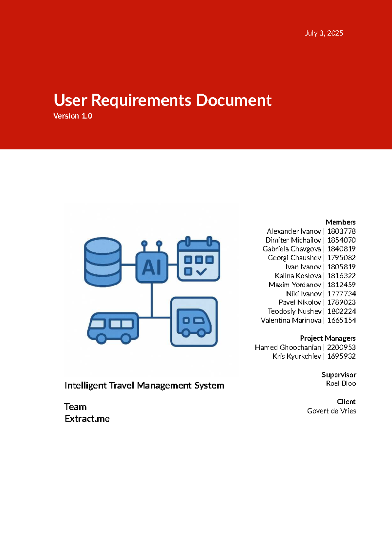Click the 'Supervisor' heading

pyautogui.click(x=339, y=375)
